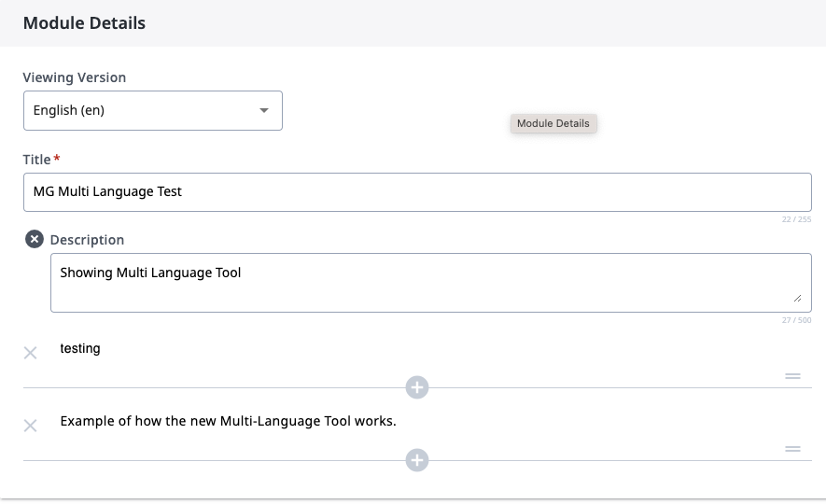Grab the reorder handle for Example row
This screenshot has width=826, height=504.
pyautogui.click(x=792, y=449)
